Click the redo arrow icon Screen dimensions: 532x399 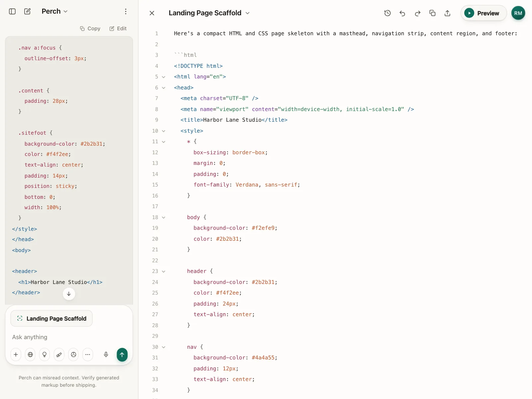coord(418,13)
